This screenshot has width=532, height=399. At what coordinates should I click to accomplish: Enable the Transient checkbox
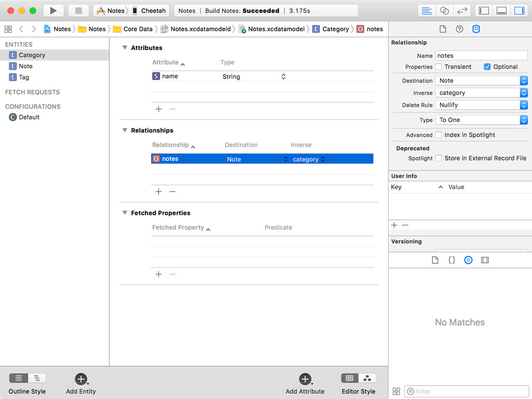[439, 66]
